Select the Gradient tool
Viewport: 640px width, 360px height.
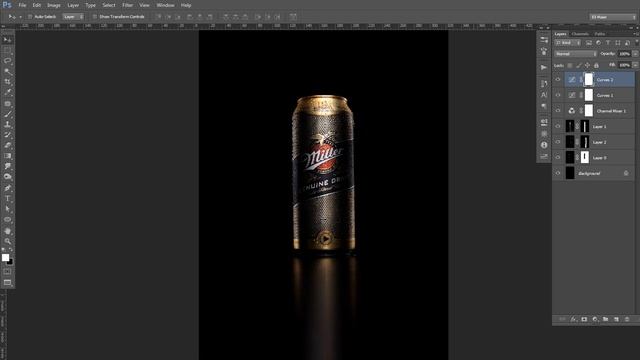7,156
